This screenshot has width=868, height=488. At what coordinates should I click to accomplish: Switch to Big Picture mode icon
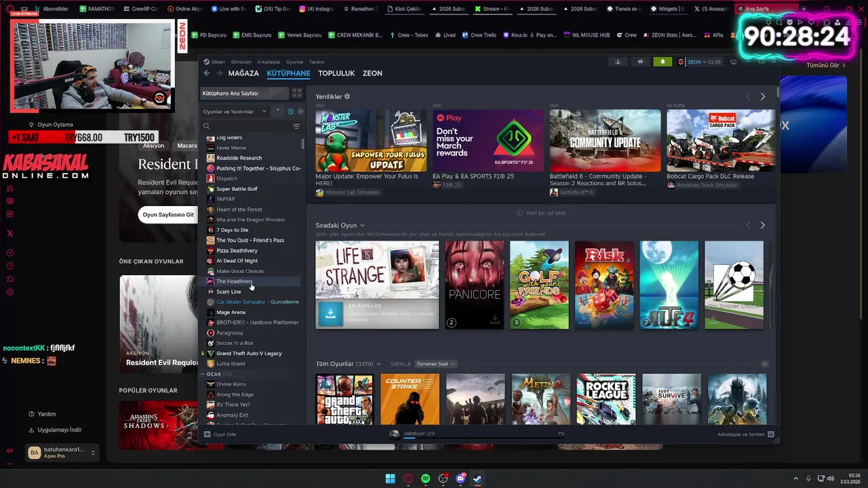click(733, 62)
